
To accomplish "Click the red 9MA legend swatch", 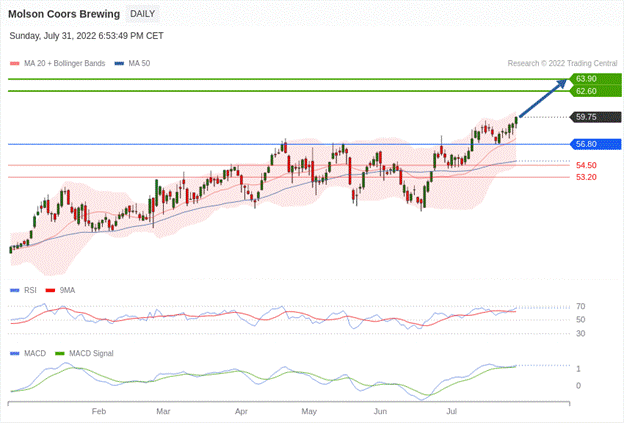I will coord(50,290).
